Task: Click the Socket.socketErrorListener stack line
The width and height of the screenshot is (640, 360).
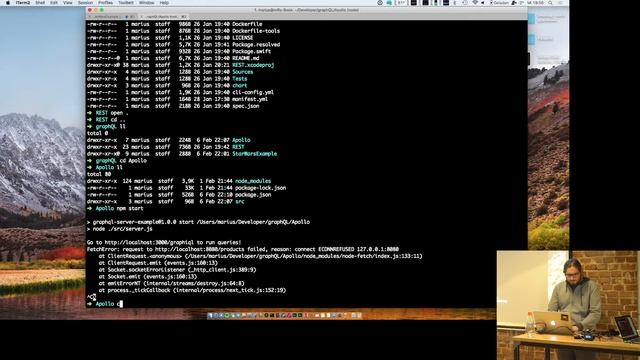Action: [x=177, y=270]
